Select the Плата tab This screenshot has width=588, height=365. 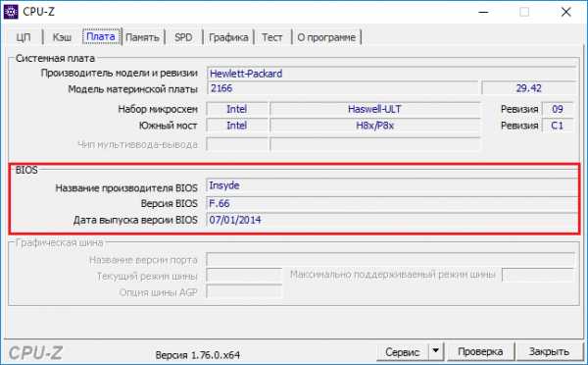click(101, 37)
